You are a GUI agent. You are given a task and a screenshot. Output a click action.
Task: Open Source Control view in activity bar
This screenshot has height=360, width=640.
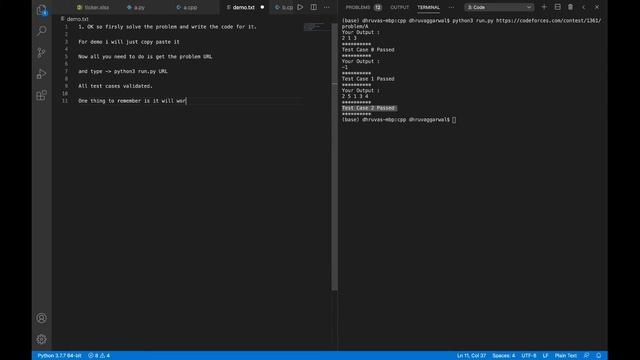point(42,52)
